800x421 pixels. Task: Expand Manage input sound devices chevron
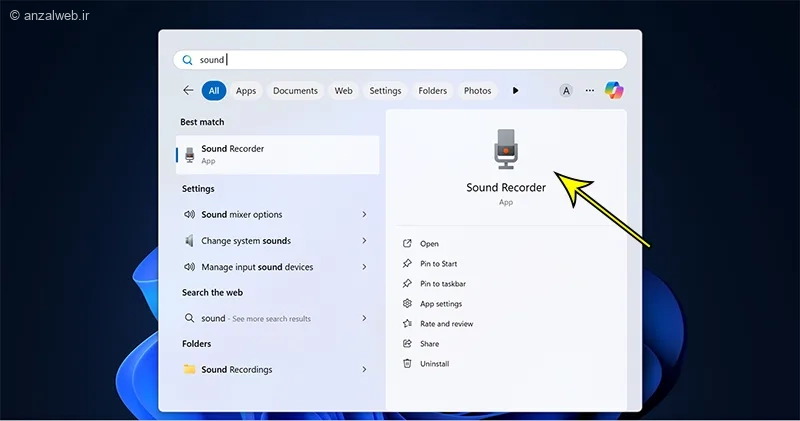pyautogui.click(x=364, y=267)
